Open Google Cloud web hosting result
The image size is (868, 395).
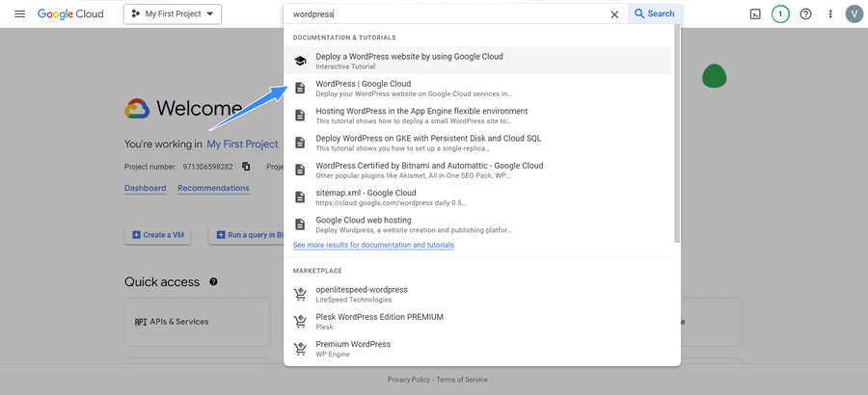pos(479,224)
